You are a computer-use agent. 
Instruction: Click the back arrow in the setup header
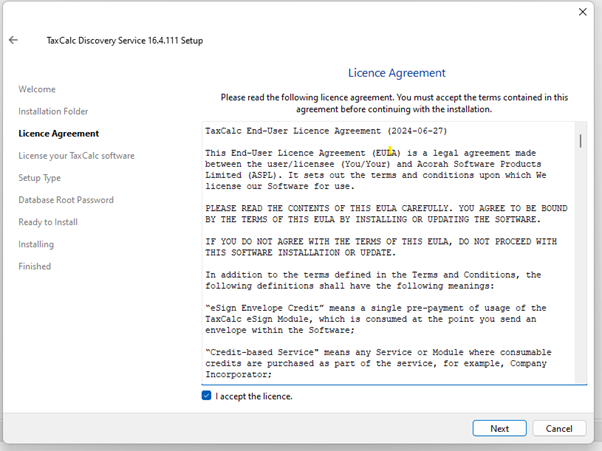pos(14,41)
